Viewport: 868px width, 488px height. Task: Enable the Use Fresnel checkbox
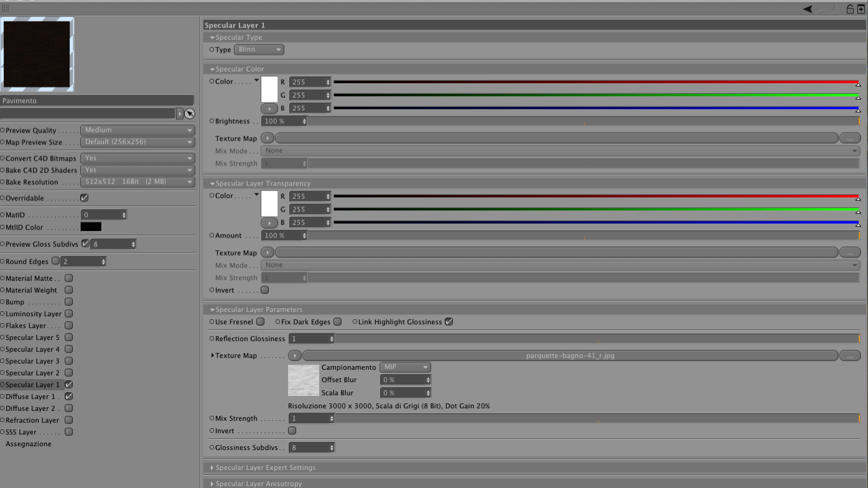tap(261, 322)
